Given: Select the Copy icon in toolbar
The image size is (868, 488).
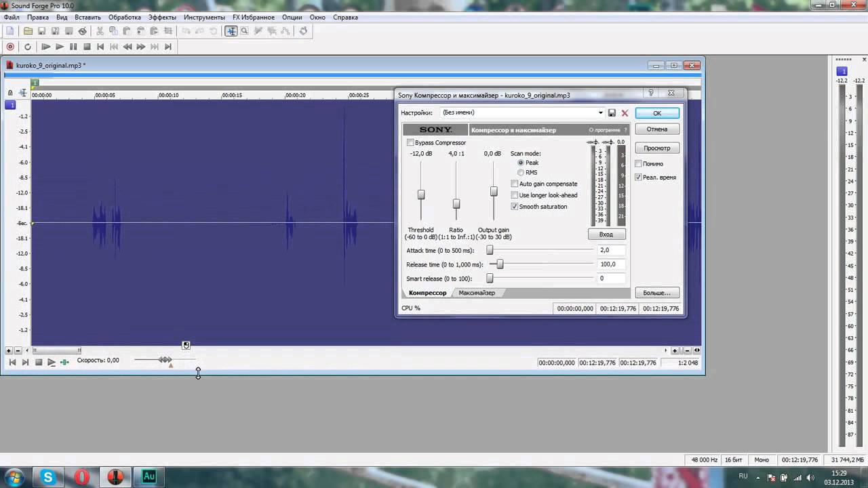Looking at the screenshot, I should (x=113, y=30).
